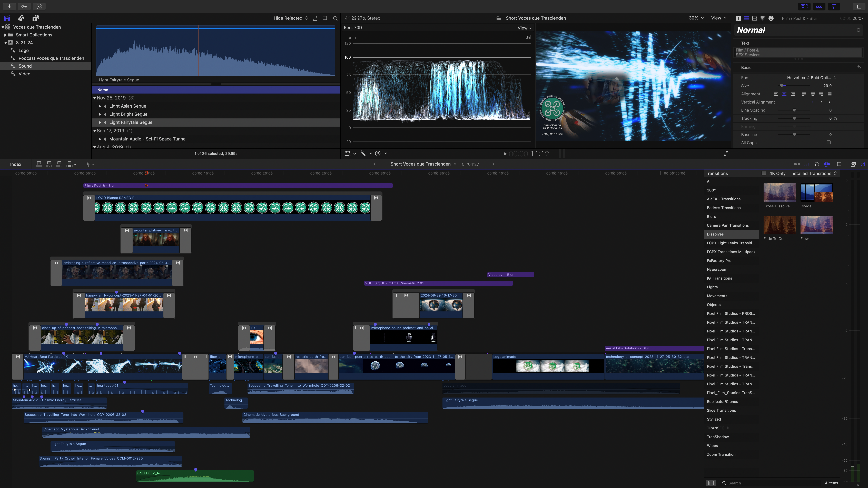868x488 pixels.
Task: Select the Wipes transitions category
Action: point(712,446)
